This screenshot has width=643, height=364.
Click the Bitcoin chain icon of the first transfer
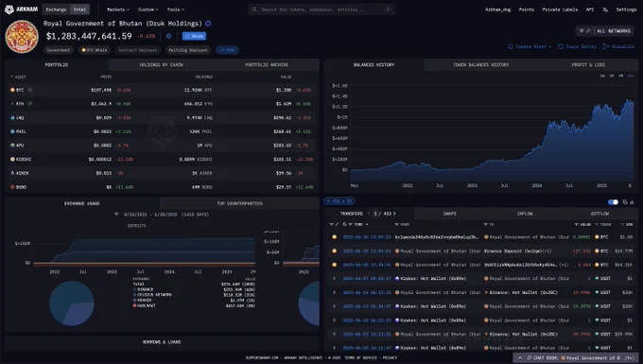click(334, 237)
